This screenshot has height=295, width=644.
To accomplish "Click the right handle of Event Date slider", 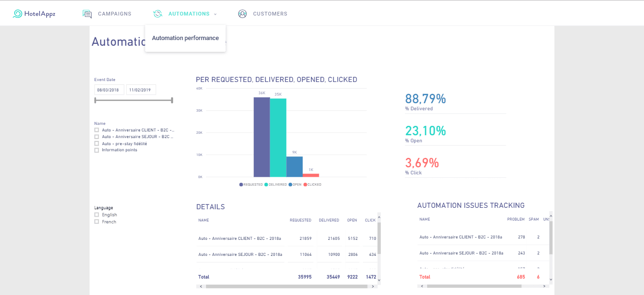I will (172, 100).
